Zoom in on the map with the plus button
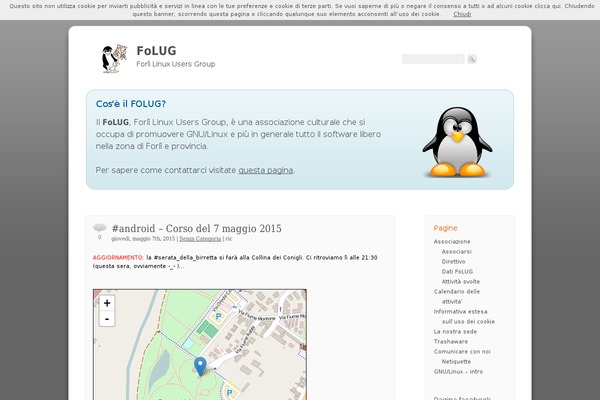 click(x=107, y=303)
